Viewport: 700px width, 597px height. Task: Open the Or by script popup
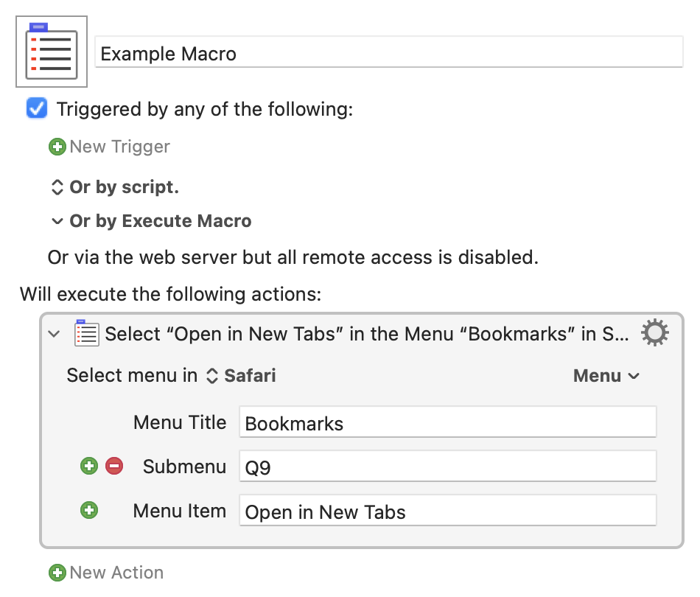point(115,187)
